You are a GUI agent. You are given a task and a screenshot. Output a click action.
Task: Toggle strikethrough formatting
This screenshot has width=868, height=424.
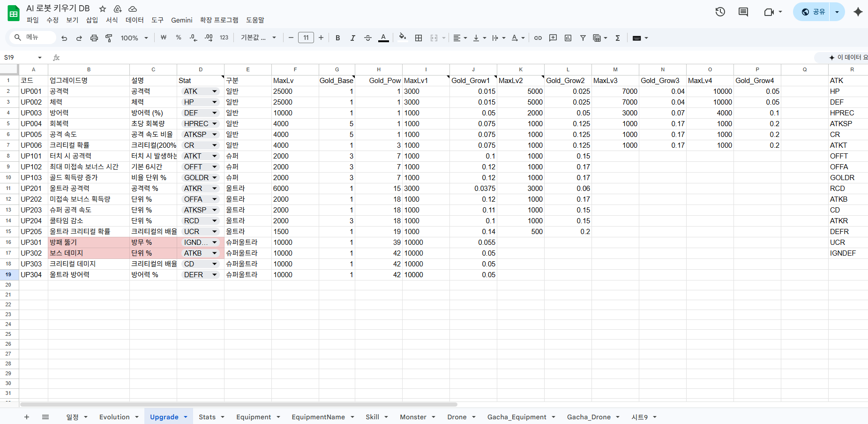[368, 38]
